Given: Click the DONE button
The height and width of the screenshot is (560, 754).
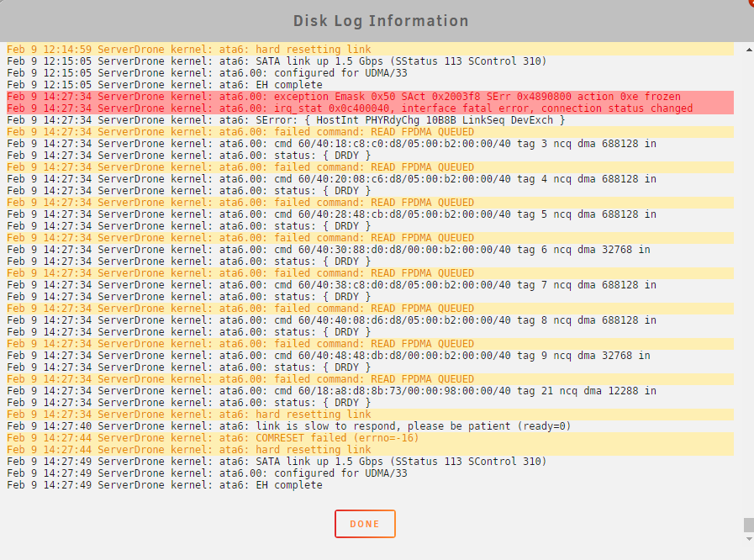Looking at the screenshot, I should click(x=365, y=524).
